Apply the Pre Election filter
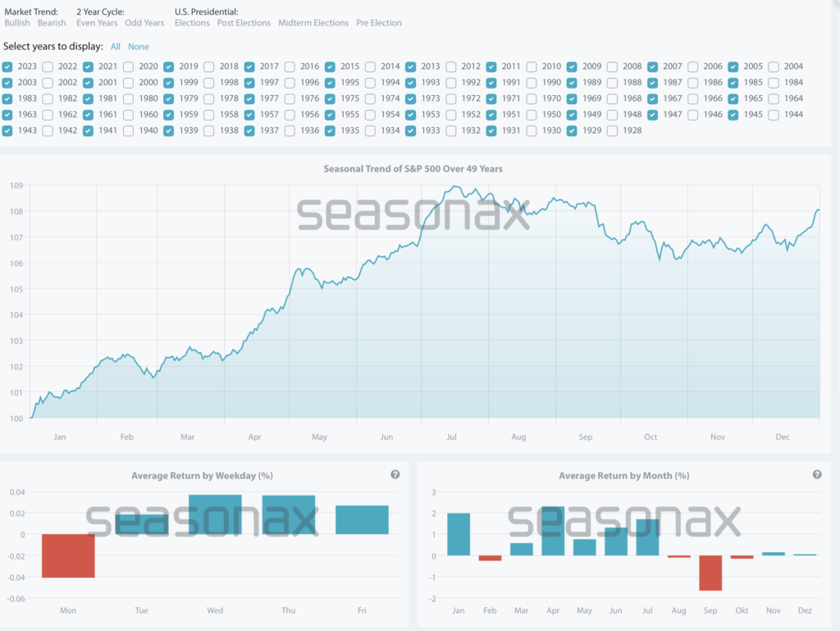 [379, 23]
